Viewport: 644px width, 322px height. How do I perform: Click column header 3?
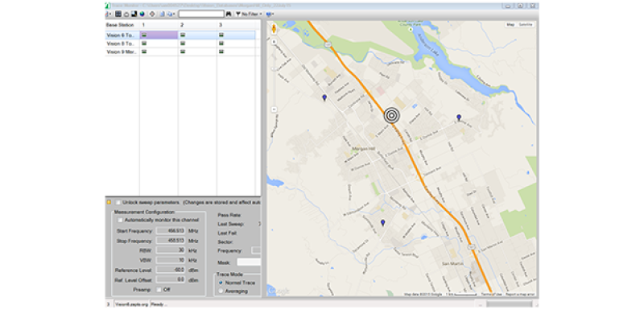pyautogui.click(x=236, y=25)
